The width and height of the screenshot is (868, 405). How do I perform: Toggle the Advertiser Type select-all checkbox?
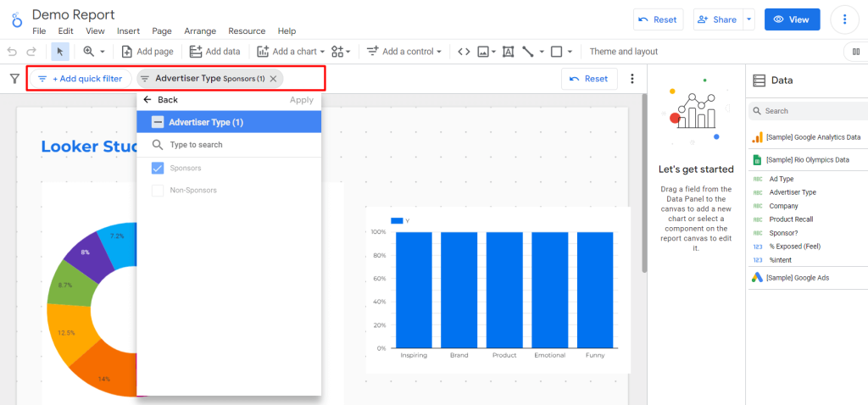click(x=158, y=122)
